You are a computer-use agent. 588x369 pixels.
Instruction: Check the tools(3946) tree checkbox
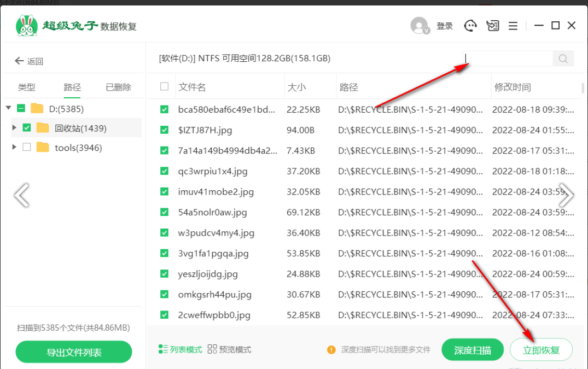click(x=27, y=147)
